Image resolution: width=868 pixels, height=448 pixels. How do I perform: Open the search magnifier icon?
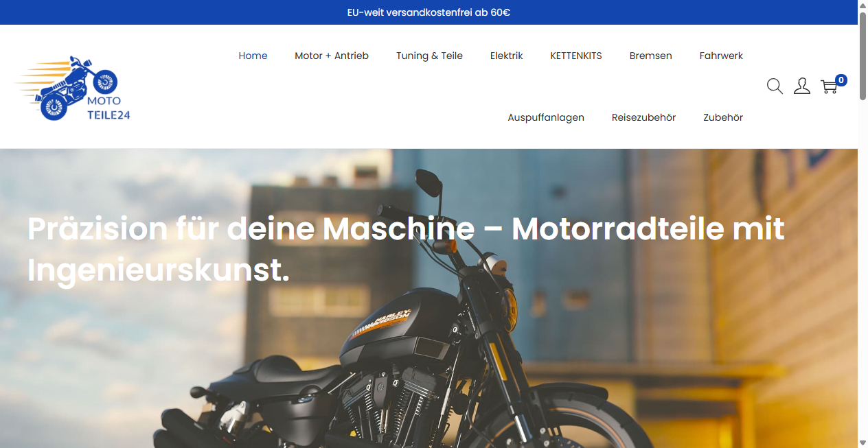(x=775, y=86)
